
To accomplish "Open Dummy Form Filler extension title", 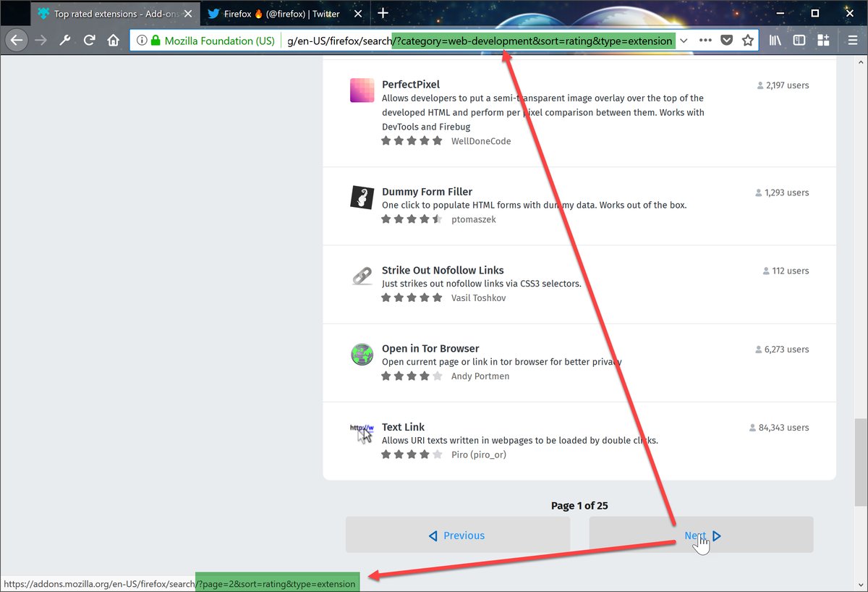I will 427,192.
